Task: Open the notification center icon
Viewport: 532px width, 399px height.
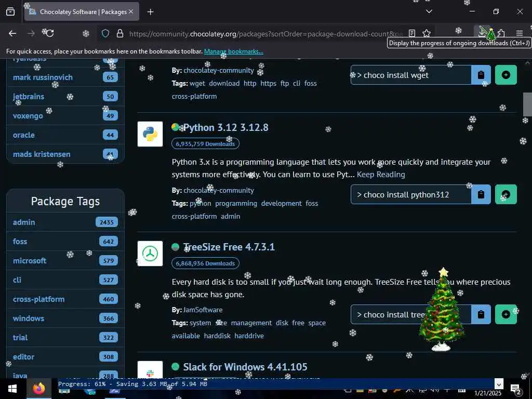Action: coord(516,389)
